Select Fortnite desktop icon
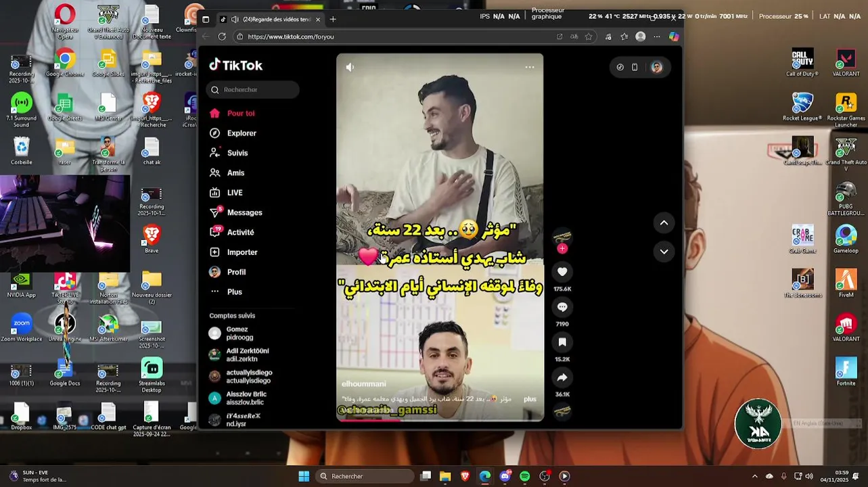The width and height of the screenshot is (868, 487). (x=846, y=371)
